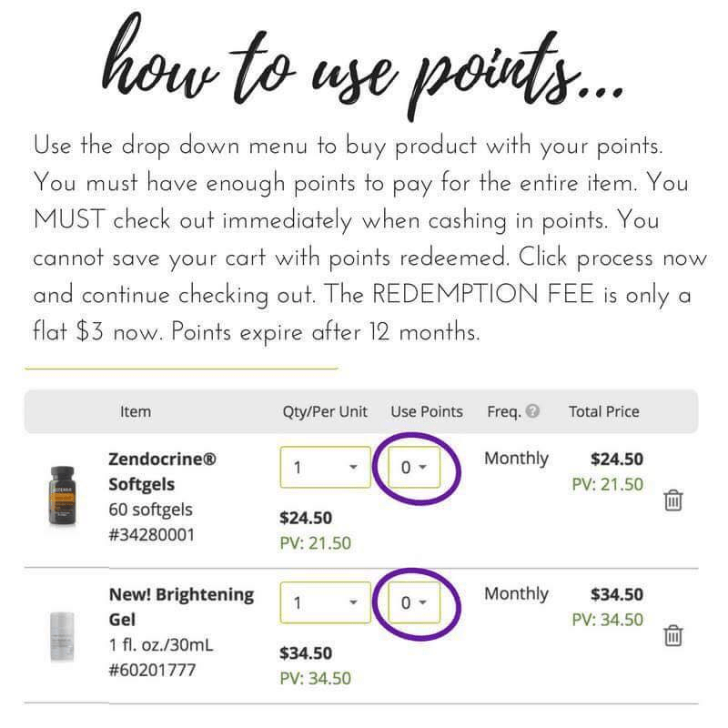This screenshot has width=728, height=728.
Task: Open the New! Brightening Gel product name
Action: pyautogui.click(x=181, y=606)
